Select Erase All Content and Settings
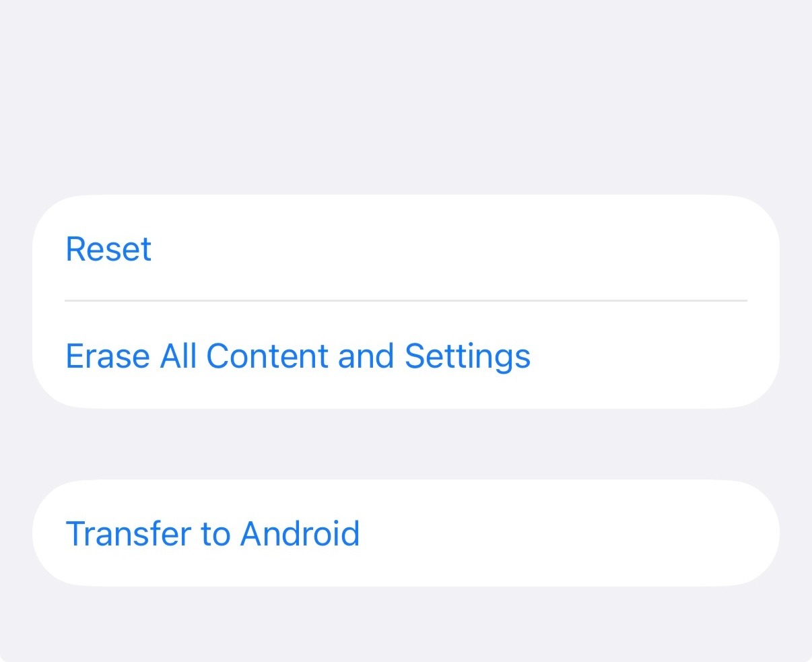812x662 pixels. click(298, 356)
